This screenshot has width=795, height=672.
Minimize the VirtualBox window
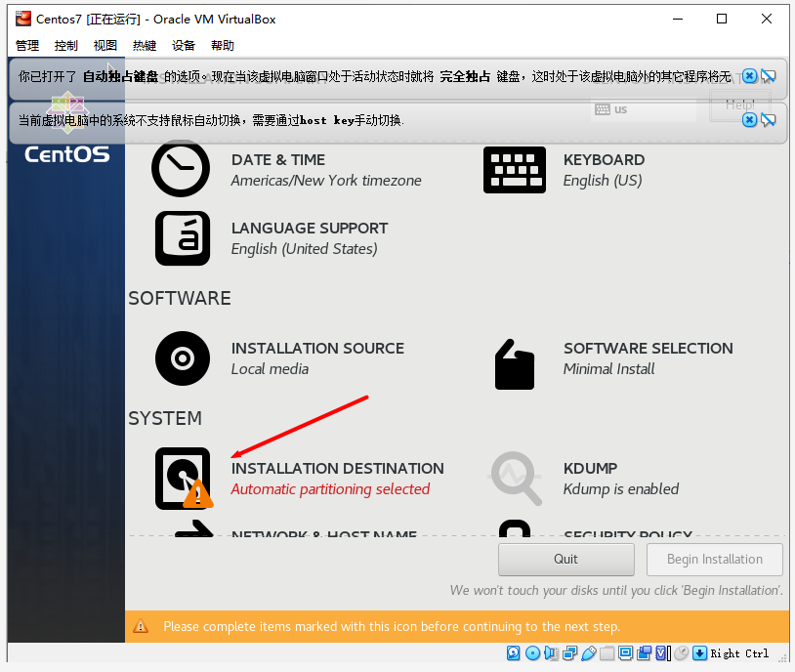(678, 19)
